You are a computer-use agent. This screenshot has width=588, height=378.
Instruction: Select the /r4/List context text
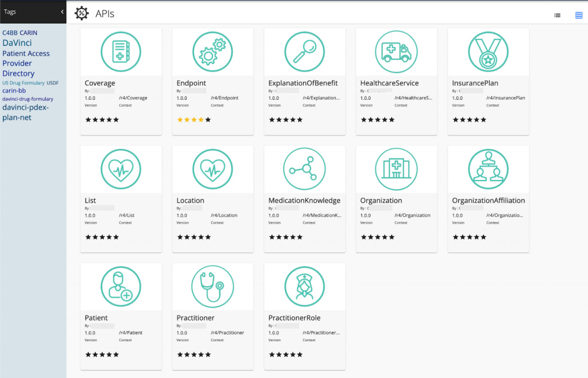[127, 215]
